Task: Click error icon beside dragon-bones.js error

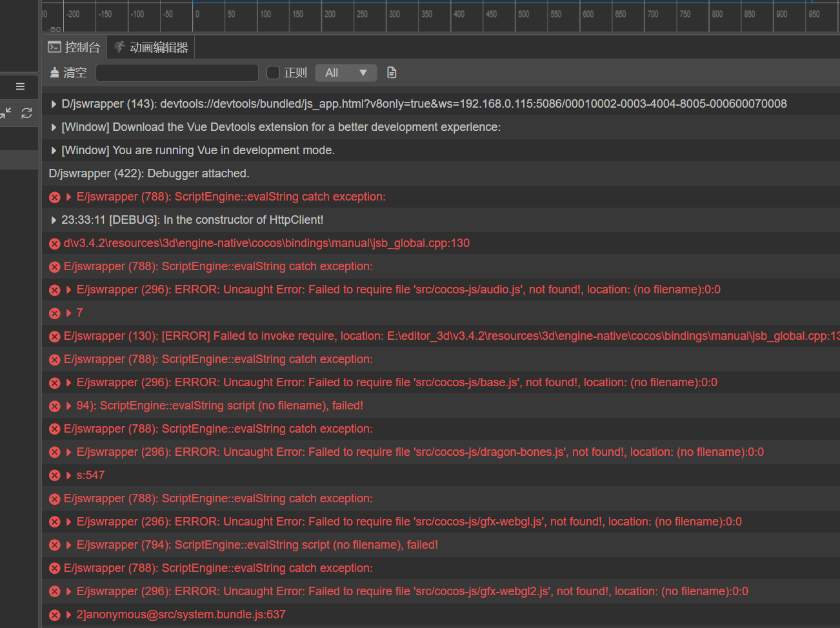Action: pyautogui.click(x=55, y=453)
